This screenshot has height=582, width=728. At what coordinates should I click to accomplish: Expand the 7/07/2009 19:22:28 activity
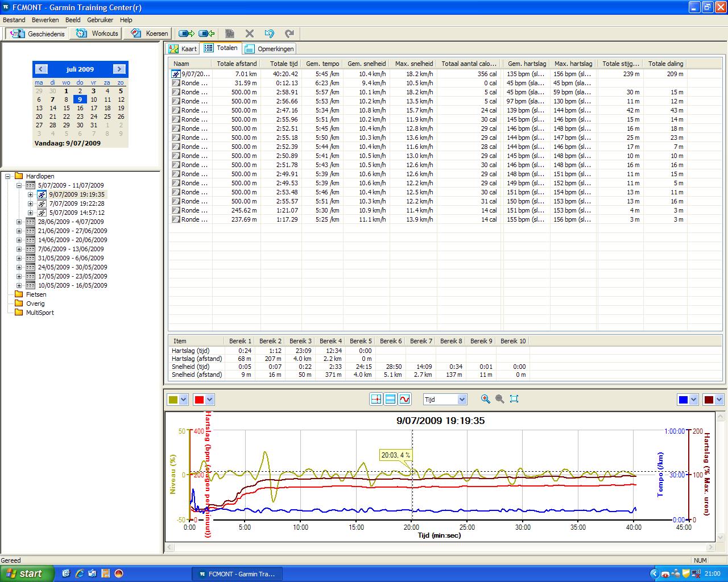click(30, 203)
